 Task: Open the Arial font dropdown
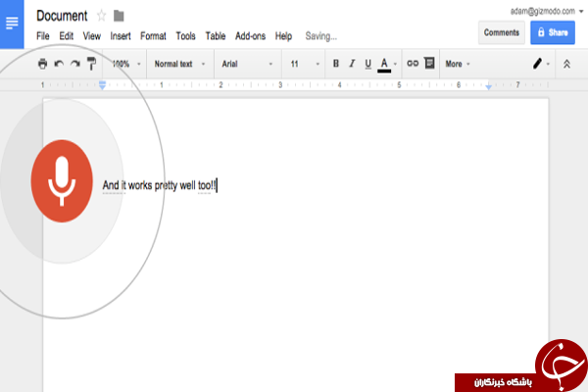[247, 64]
